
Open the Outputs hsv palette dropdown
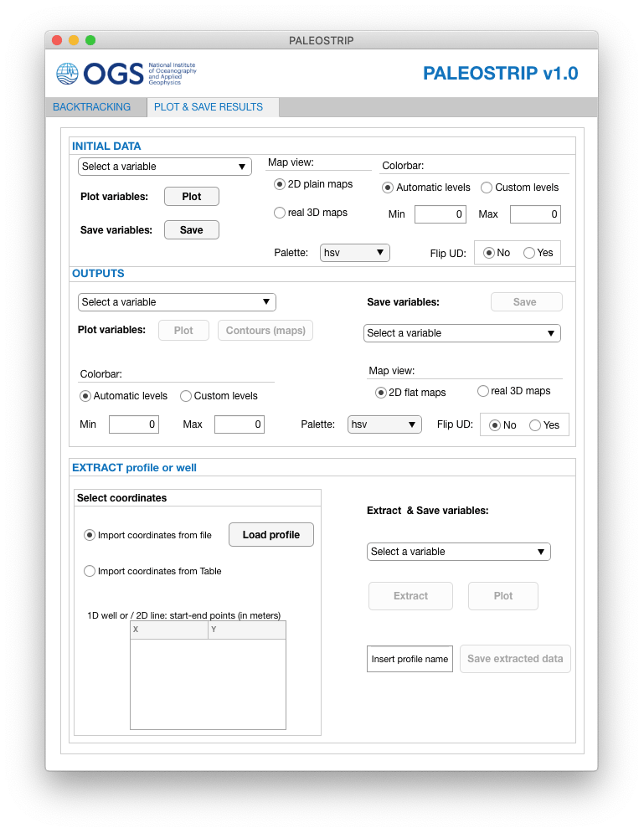[x=384, y=425]
